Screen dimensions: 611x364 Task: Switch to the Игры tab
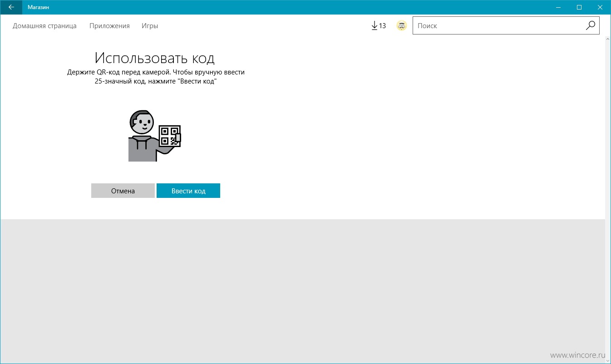click(x=150, y=26)
